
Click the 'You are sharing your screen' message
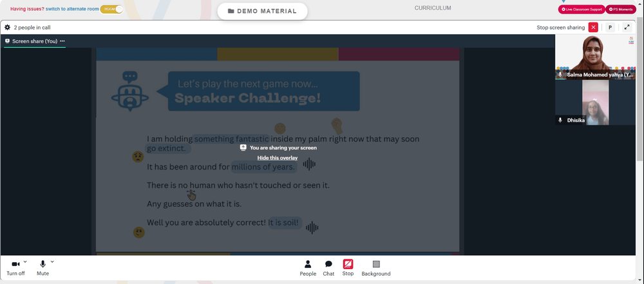pos(283,147)
